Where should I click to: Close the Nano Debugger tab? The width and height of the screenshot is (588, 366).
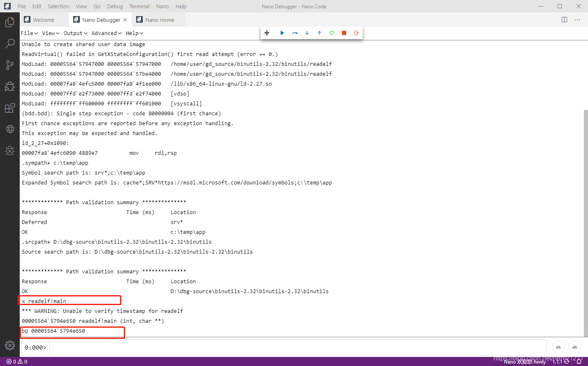(125, 20)
